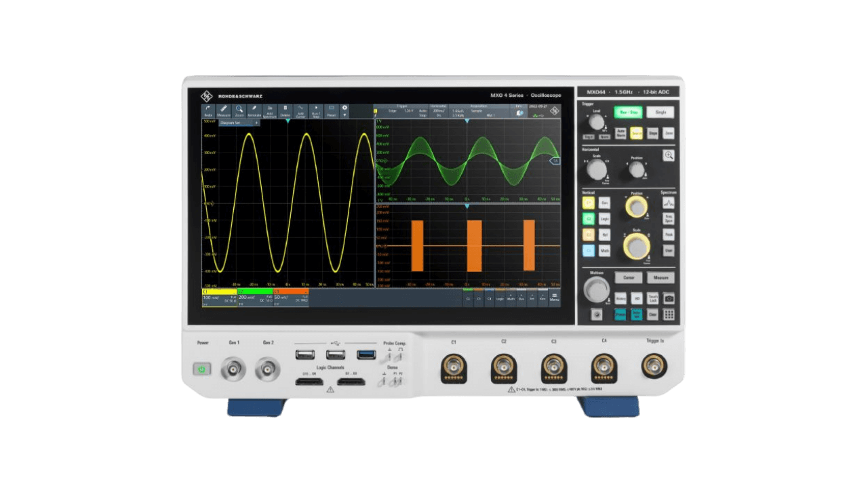The width and height of the screenshot is (868, 488).
Task: Toggle channel C2 on the Vertical panel
Action: (589, 218)
